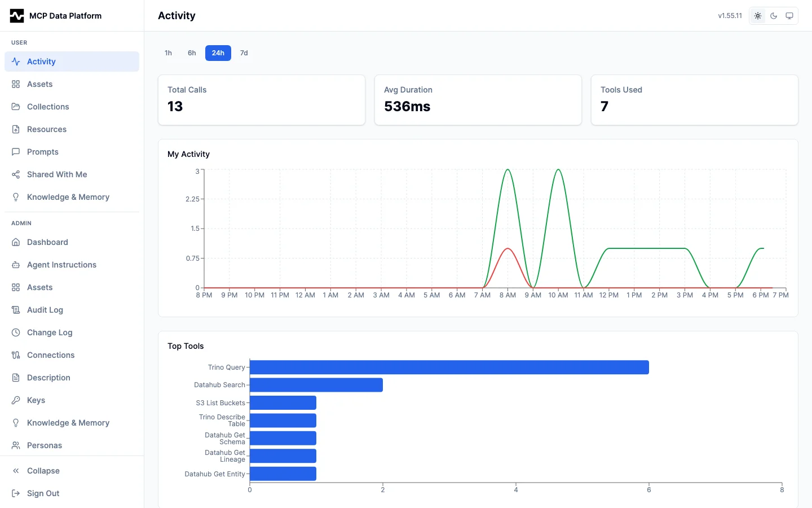Click the Collections folder icon in sidebar
The width and height of the screenshot is (812, 508).
click(x=16, y=107)
